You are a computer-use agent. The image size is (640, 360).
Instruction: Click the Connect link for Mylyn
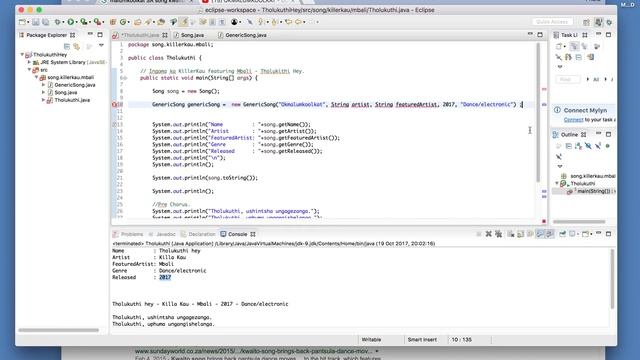[x=573, y=120]
